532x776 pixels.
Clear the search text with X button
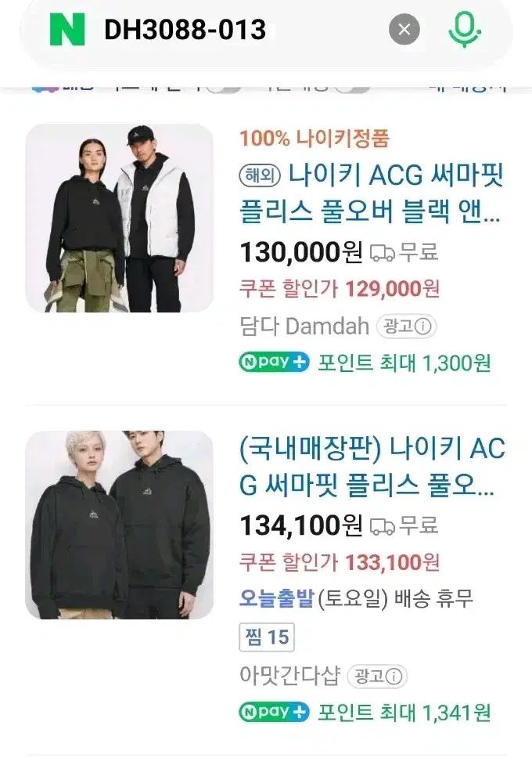[x=404, y=30]
